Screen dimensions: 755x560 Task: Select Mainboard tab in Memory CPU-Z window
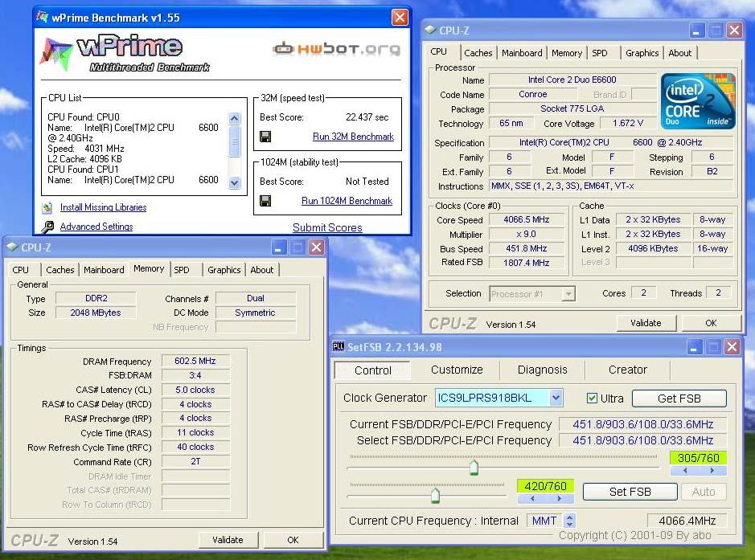point(104,270)
